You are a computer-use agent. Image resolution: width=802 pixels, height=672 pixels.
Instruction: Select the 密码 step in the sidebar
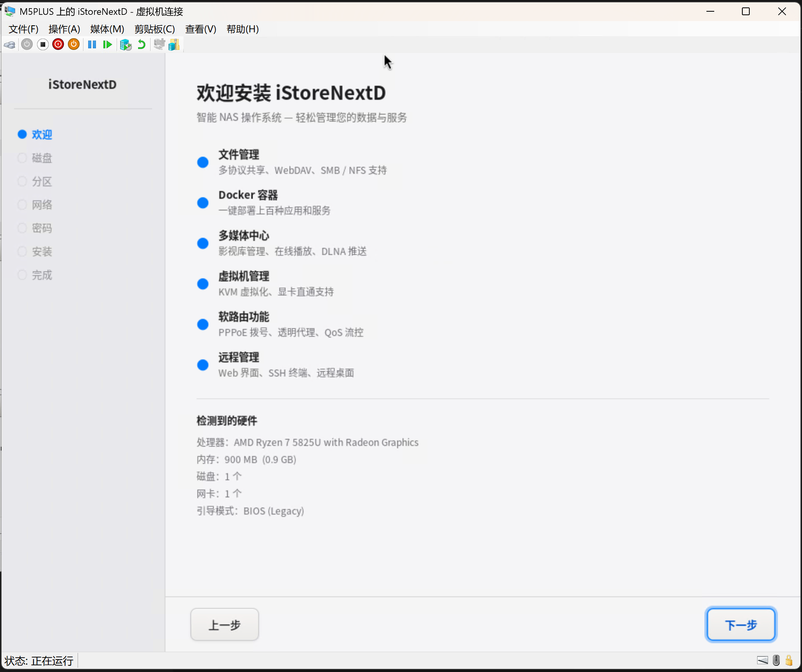click(42, 228)
